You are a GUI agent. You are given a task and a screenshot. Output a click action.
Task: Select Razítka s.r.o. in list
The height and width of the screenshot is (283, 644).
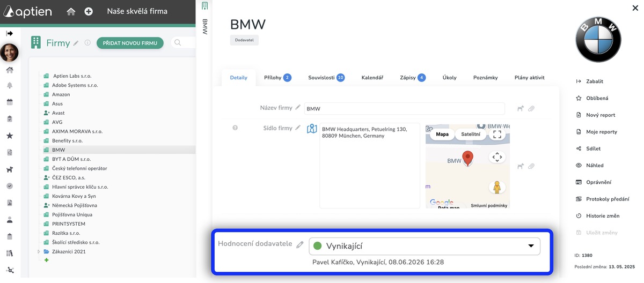[x=65, y=233]
